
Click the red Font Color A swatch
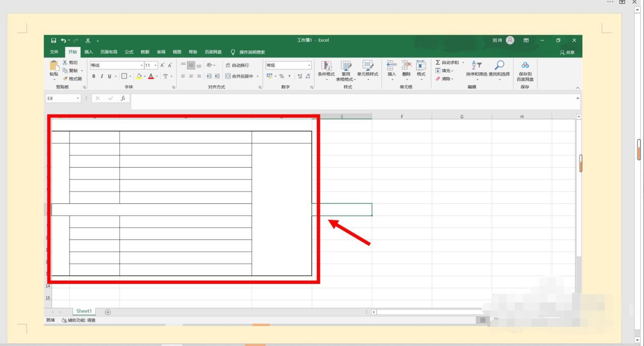tap(151, 76)
